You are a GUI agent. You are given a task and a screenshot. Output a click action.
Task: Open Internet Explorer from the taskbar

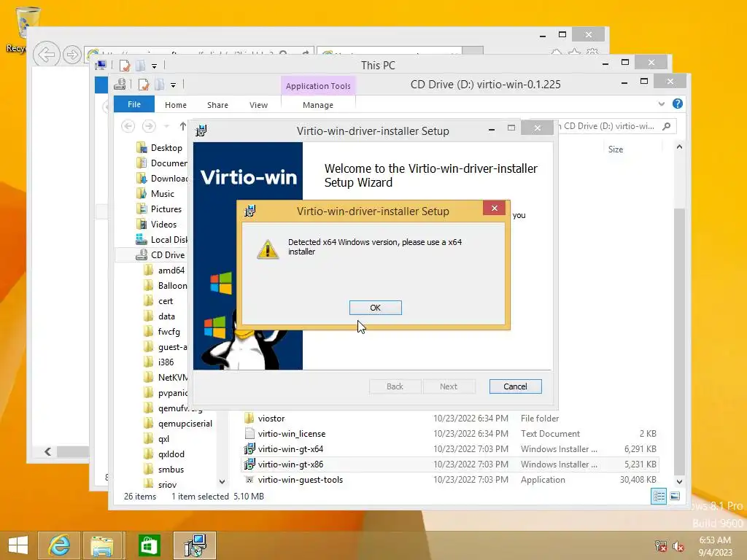[x=59, y=545]
